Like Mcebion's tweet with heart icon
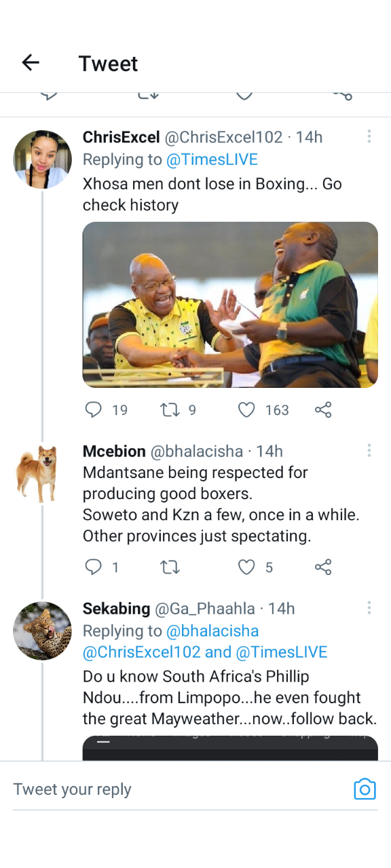The width and height of the screenshot is (391, 868). pyautogui.click(x=246, y=567)
